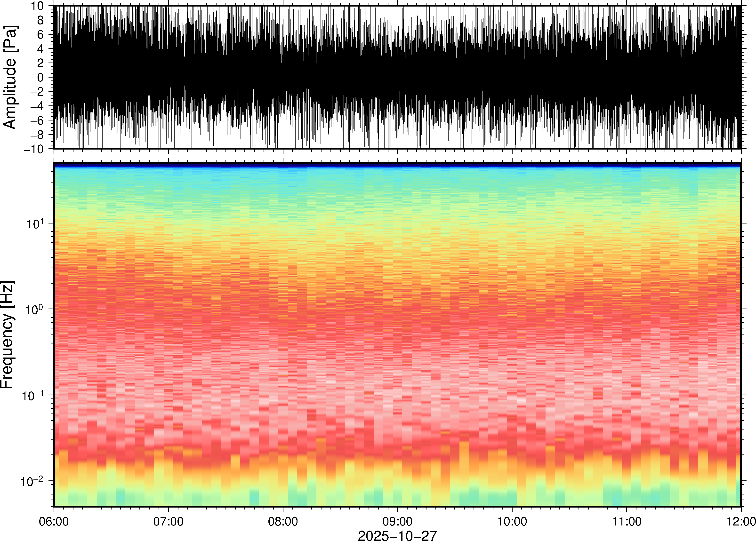Click the Frequency [Hz] axis title
756x541 pixels.
pos(7,335)
